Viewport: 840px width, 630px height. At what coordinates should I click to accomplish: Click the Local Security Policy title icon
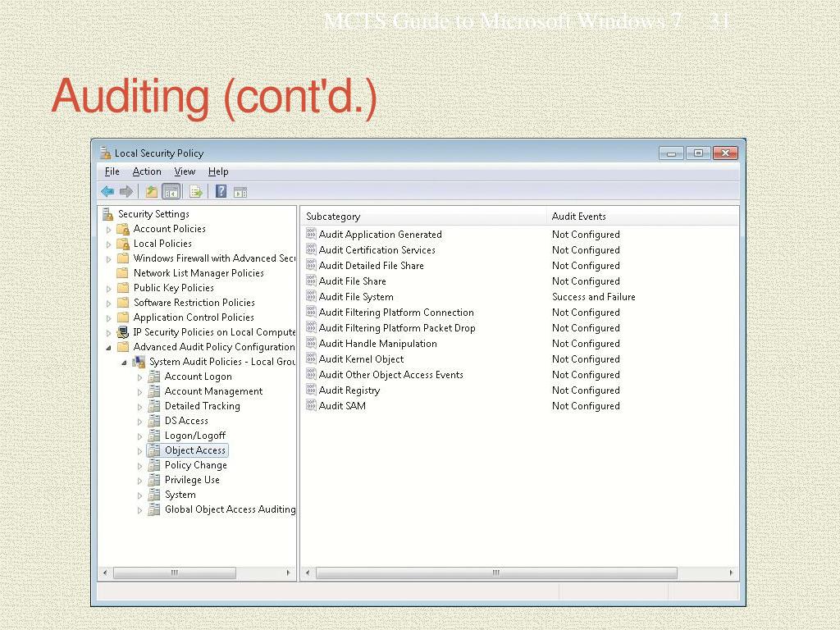click(x=106, y=153)
